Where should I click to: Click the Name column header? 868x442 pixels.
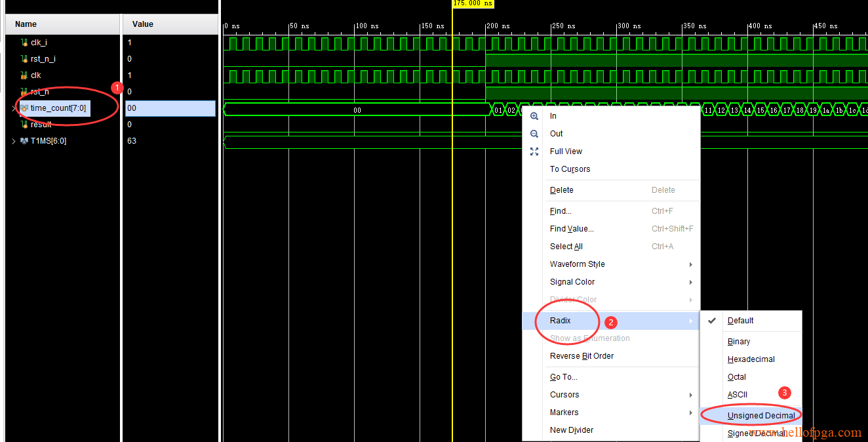point(26,24)
